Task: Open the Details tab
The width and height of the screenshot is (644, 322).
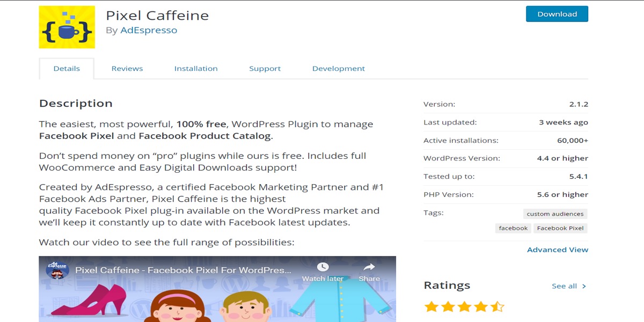Action: (x=67, y=69)
